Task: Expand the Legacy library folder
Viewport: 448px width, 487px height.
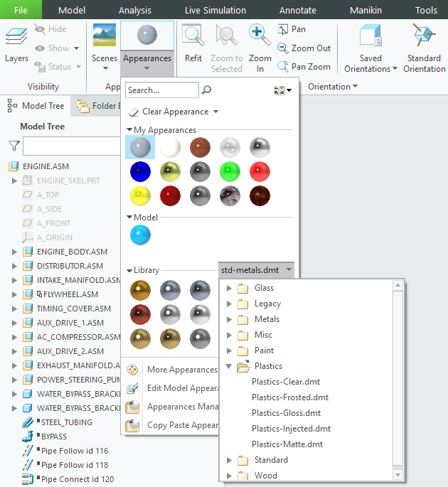Action: click(229, 304)
